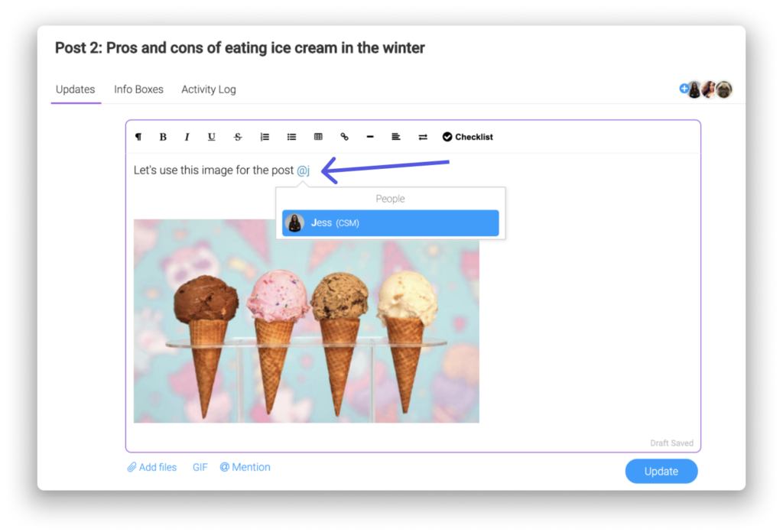Apply underline formatting
This screenshot has width=783, height=532.
tap(211, 137)
